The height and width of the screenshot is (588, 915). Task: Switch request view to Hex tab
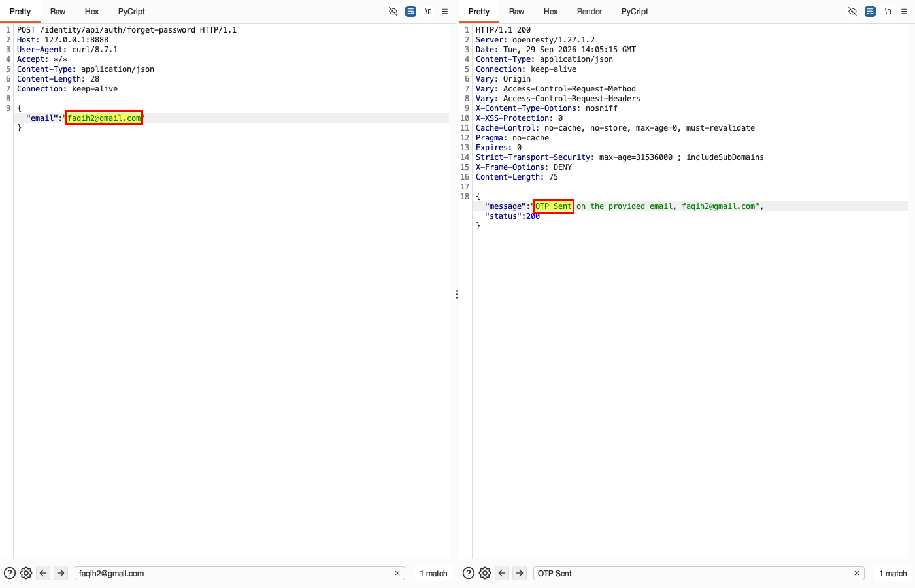pos(91,12)
